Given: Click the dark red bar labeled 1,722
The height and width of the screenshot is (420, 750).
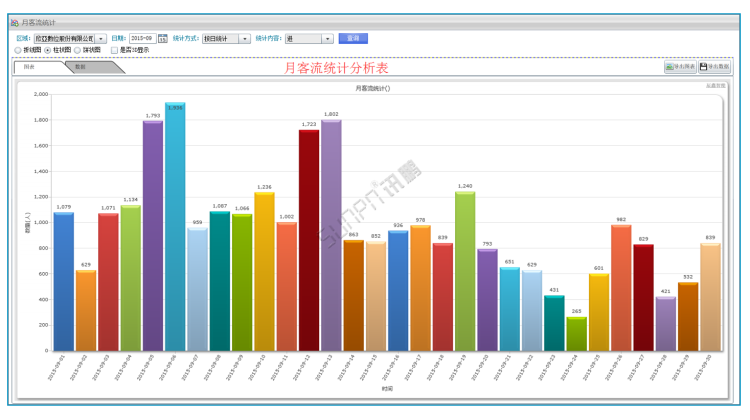Looking at the screenshot, I should tap(309, 240).
